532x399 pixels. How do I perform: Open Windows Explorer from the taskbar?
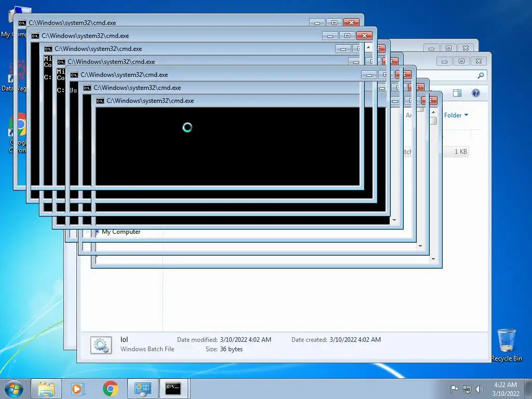tap(46, 389)
